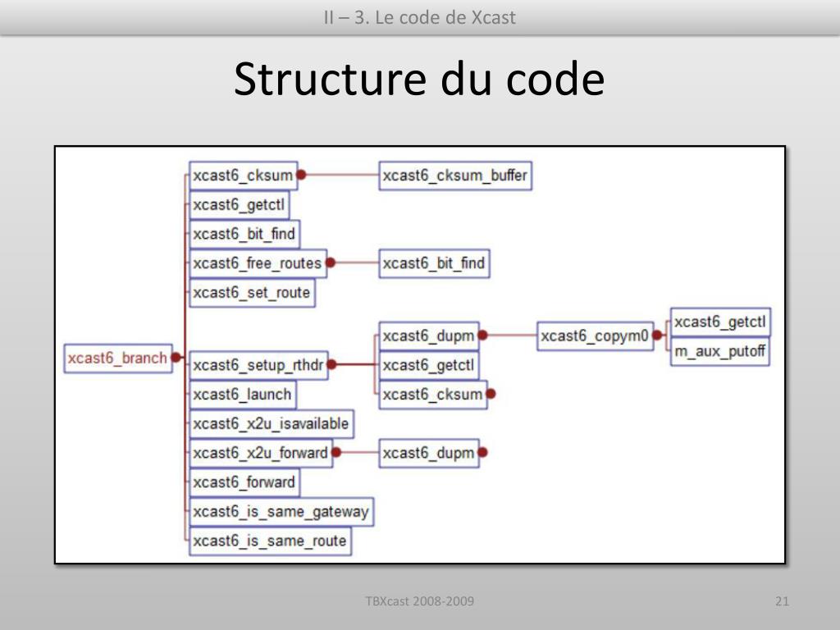Image resolution: width=840 pixels, height=630 pixels.
Task: Select xcast6_dupm node connected to xcast6_x2u_forward
Action: point(428,453)
